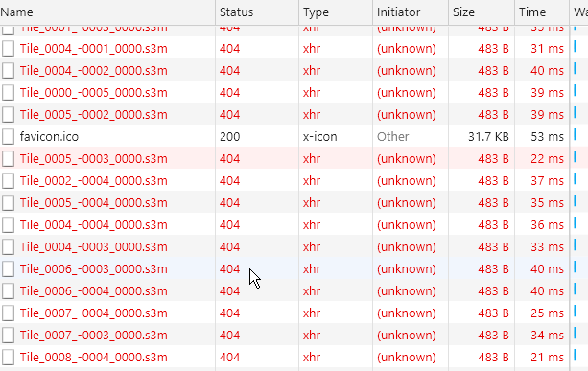Open the favicon.ico request details
The width and height of the screenshot is (588, 371).
coord(49,137)
